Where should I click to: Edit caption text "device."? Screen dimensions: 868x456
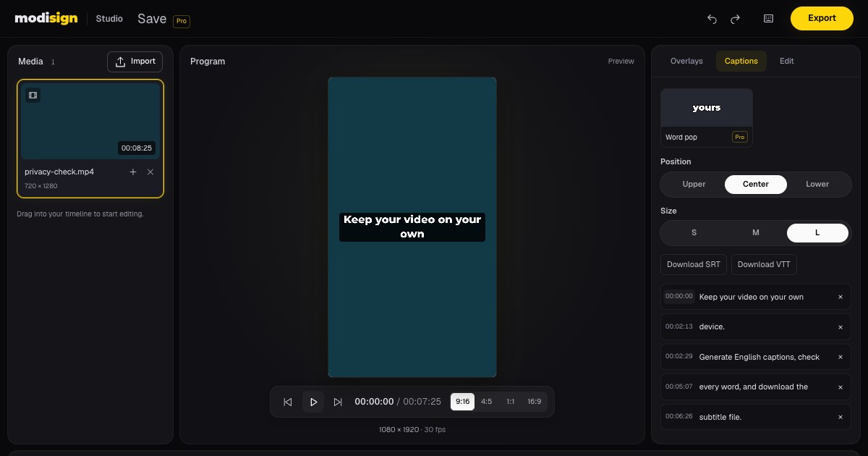tap(712, 327)
